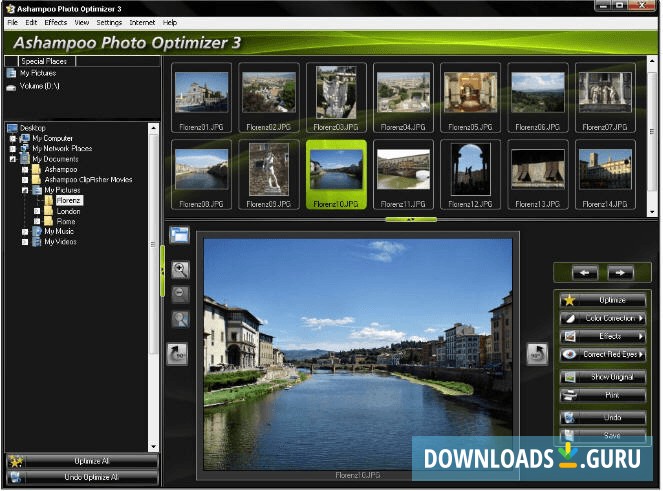Select Ashampoo ClipFisher Movies folder

88,179
